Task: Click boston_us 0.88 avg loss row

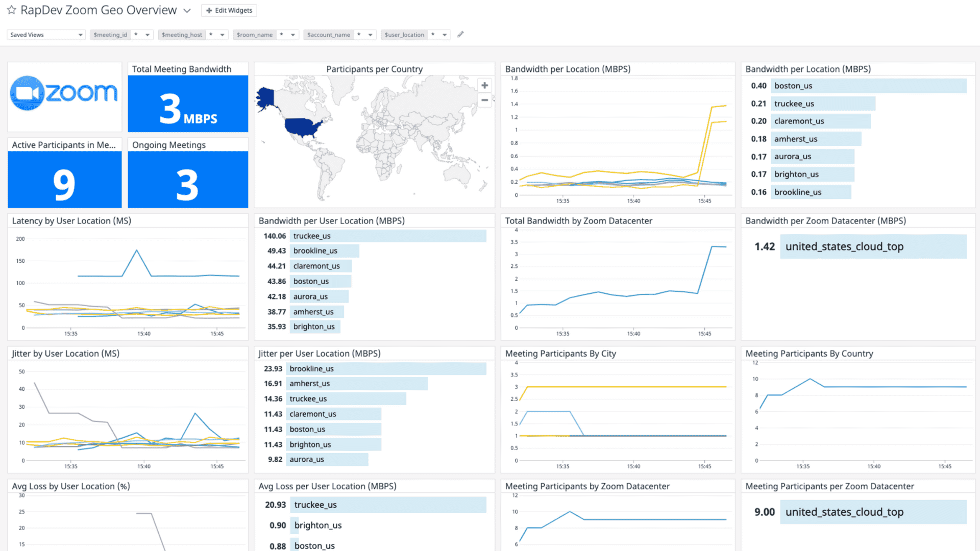Action: click(x=303, y=545)
